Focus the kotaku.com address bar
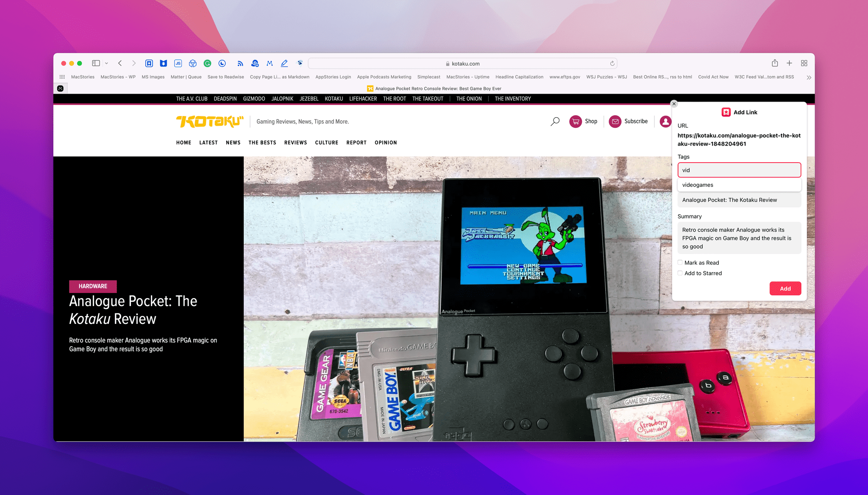This screenshot has height=495, width=868. click(462, 64)
